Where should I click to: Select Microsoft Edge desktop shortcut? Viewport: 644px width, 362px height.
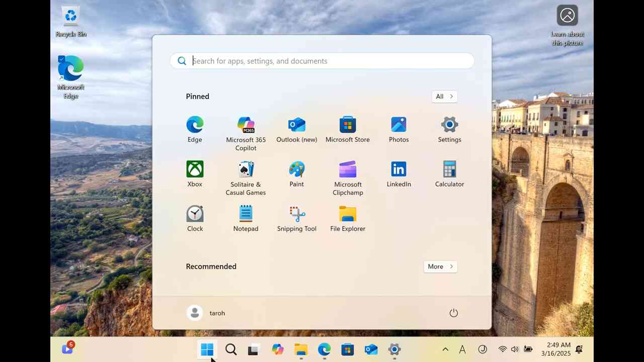point(71,77)
